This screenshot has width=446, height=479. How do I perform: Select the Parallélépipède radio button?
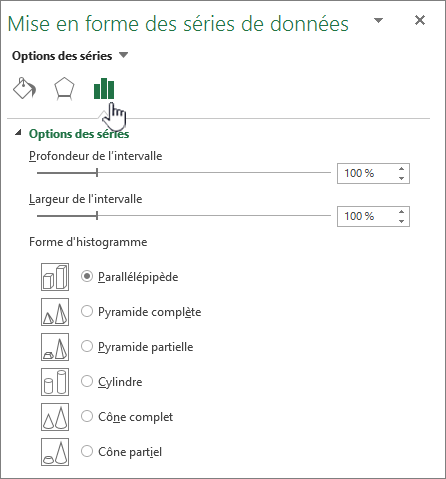[87, 276]
